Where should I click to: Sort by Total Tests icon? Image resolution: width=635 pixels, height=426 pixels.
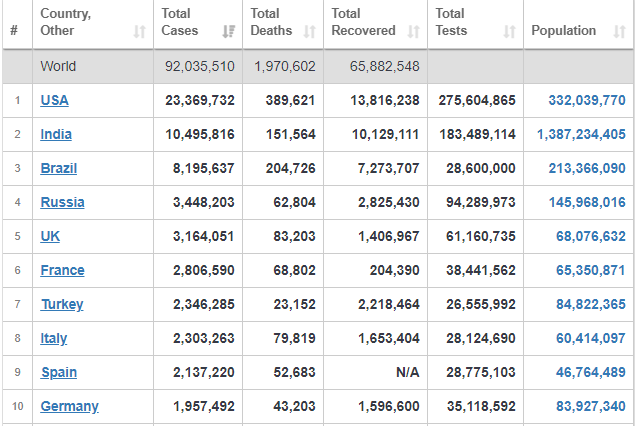(509, 31)
